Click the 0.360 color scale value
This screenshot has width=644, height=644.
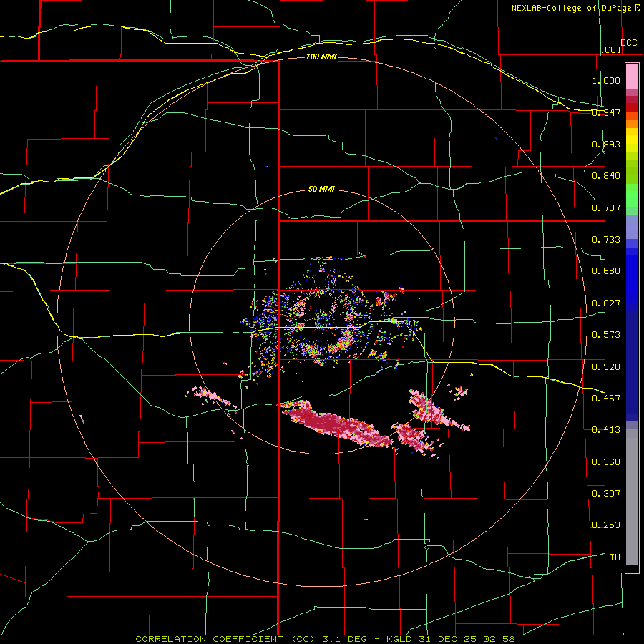tap(606, 462)
